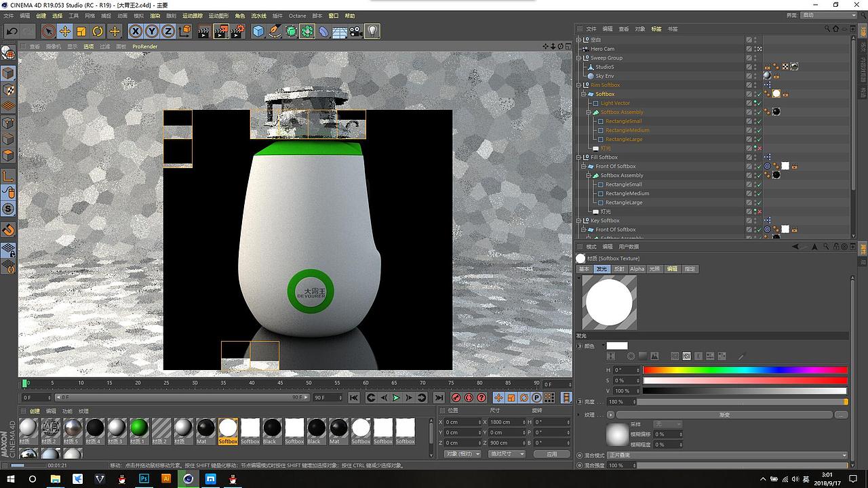Collapse the Key Softbox tree node
868x488 pixels.
point(579,220)
